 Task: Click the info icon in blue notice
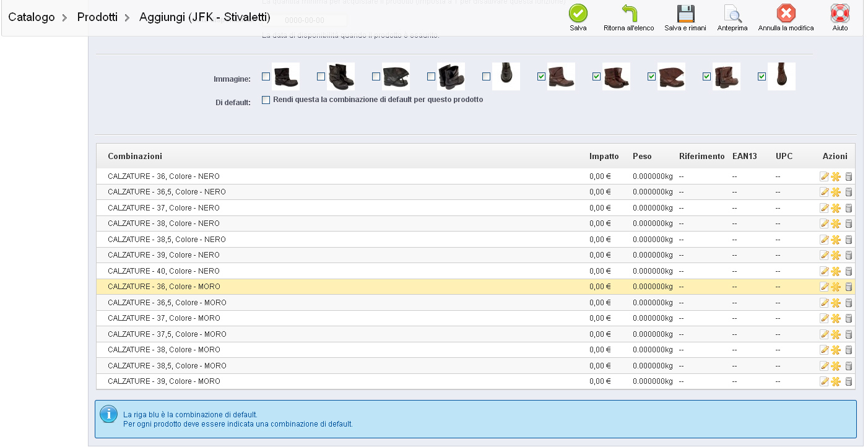click(x=109, y=414)
